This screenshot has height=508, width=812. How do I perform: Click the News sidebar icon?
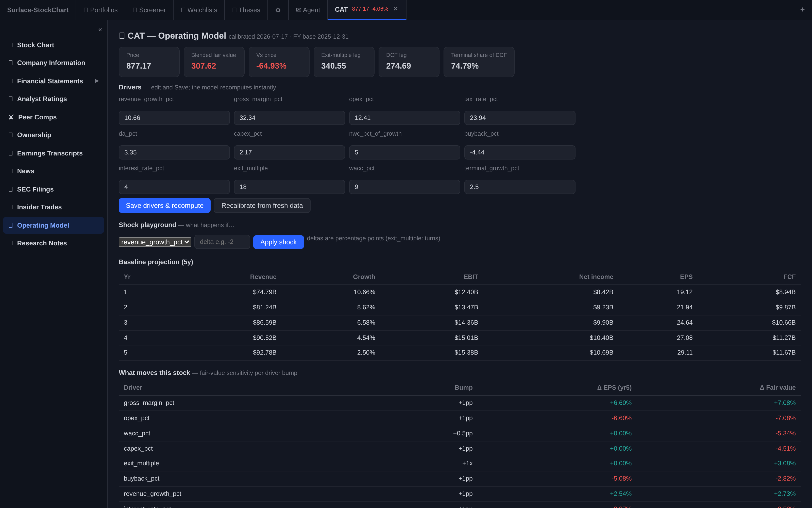[11, 171]
